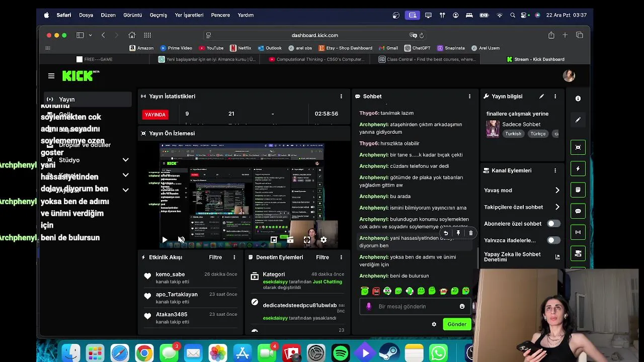644x362 pixels.
Task: Toggle chat bubble widget in right sidebar
Action: [578, 211]
